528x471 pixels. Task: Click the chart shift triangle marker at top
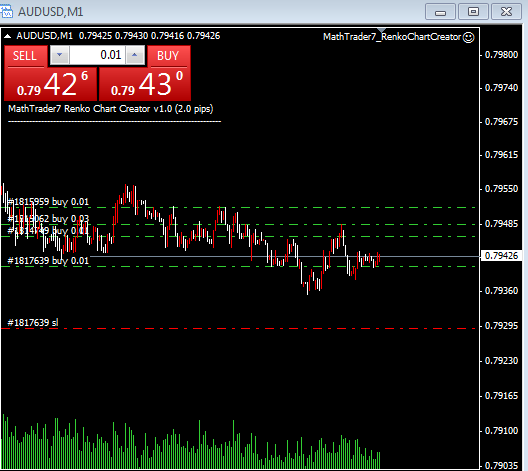pos(382,31)
